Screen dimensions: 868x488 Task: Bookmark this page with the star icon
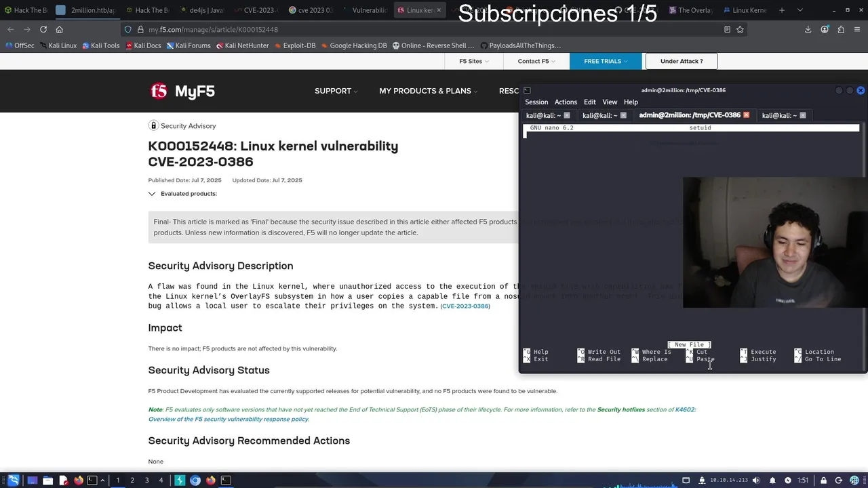coord(740,29)
